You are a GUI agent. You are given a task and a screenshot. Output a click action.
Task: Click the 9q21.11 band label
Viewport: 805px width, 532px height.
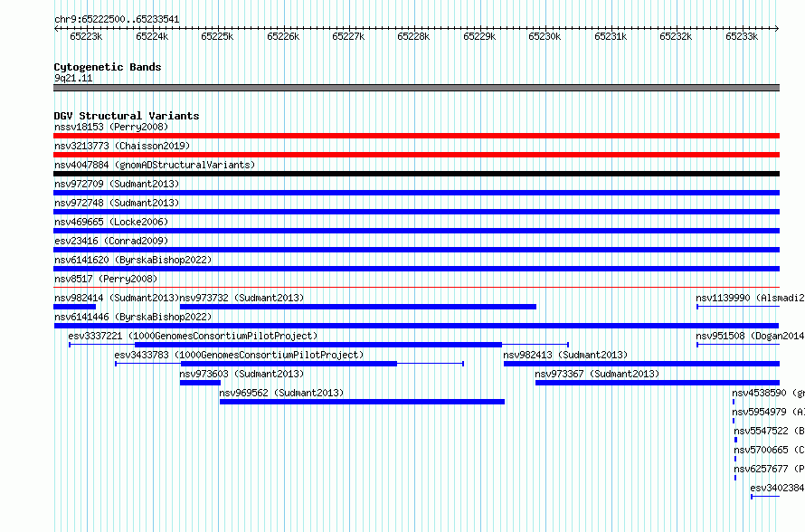click(73, 78)
